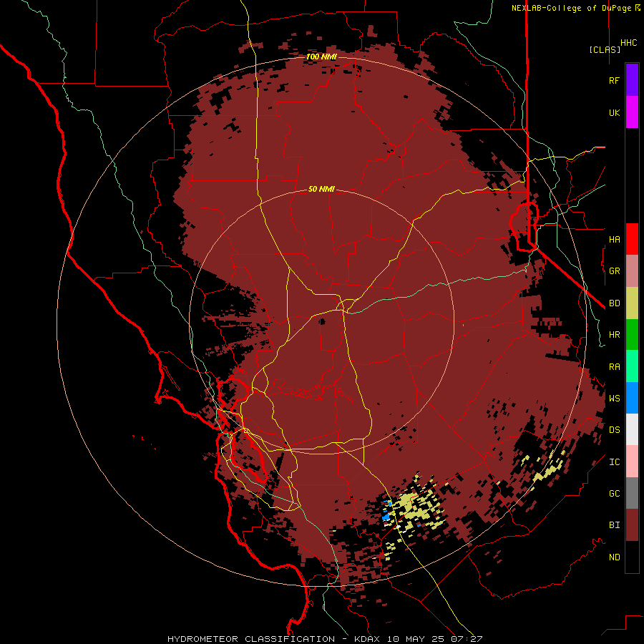Viewport: 644px width, 644px height.
Task: Click the IC legend label
Action: tap(614, 462)
